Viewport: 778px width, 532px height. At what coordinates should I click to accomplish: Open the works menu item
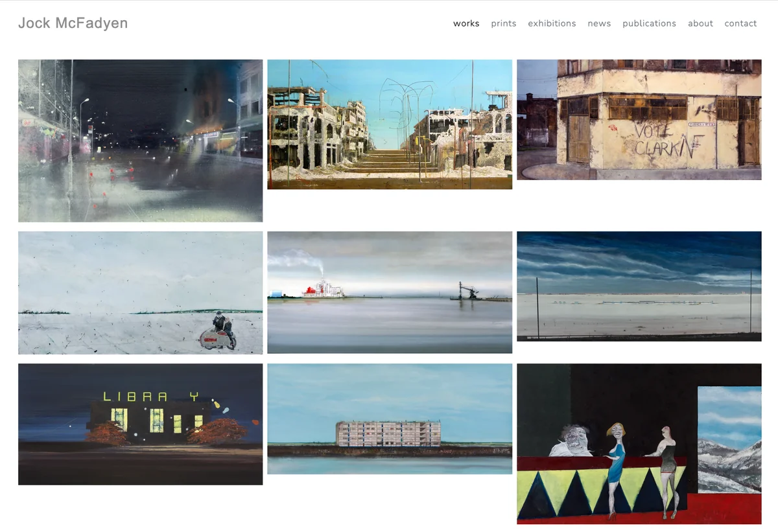pos(466,23)
